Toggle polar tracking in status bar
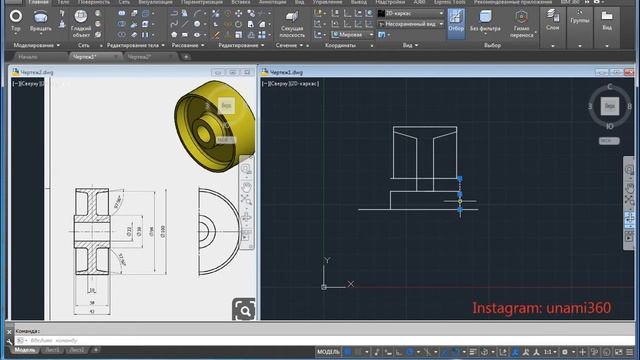 [410, 352]
